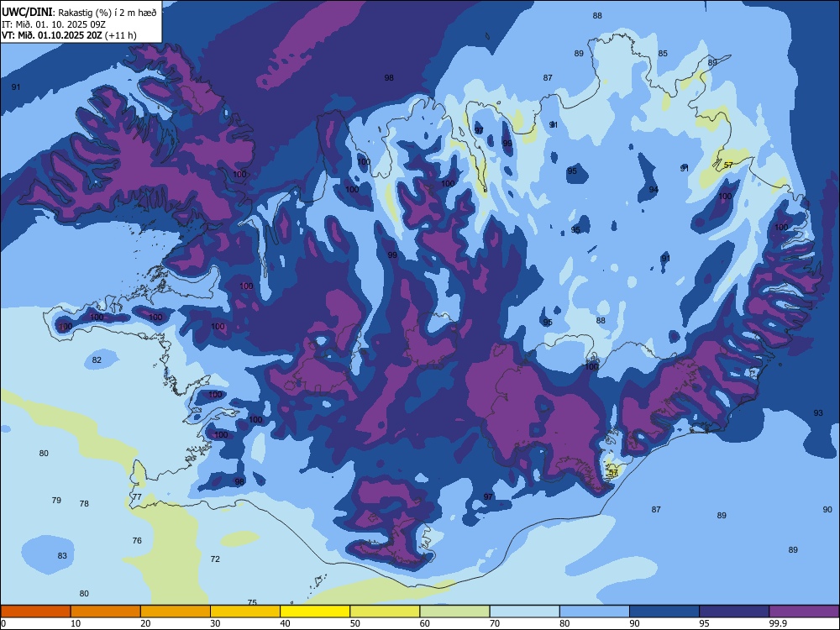The image size is (840, 630).
Task: Click the humidity value 82 on the map
Action: click(97, 360)
